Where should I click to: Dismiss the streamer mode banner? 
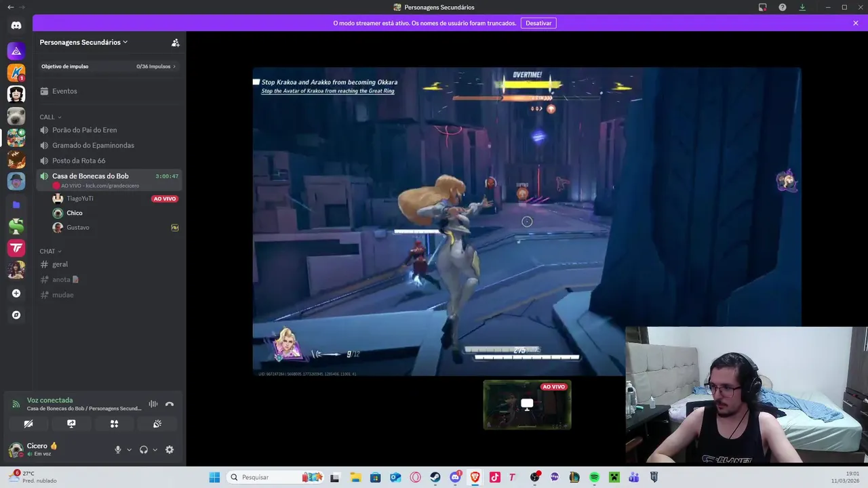click(856, 23)
